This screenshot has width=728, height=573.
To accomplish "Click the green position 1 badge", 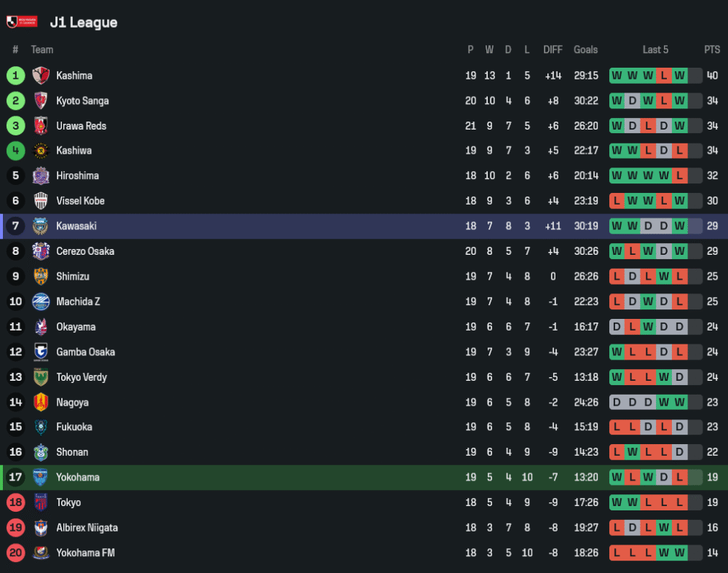I will (16, 76).
